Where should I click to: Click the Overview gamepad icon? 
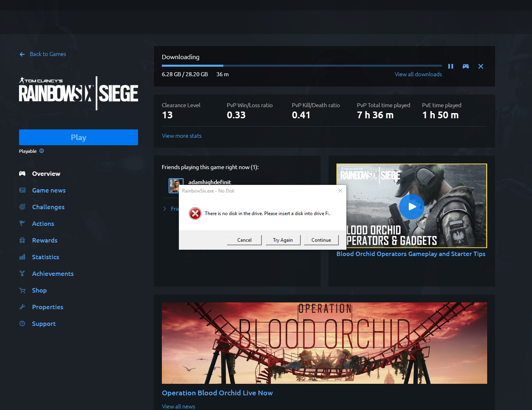coord(22,173)
